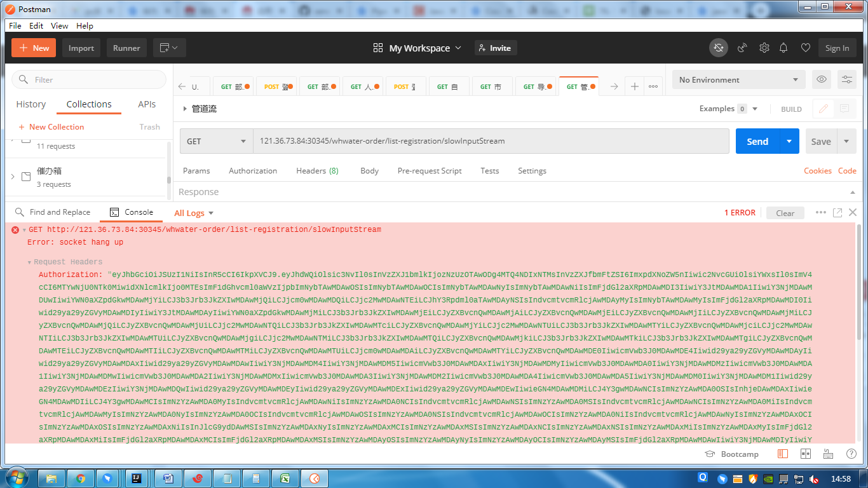This screenshot has width=868, height=488.
Task: Open the Runner window
Action: pos(126,47)
